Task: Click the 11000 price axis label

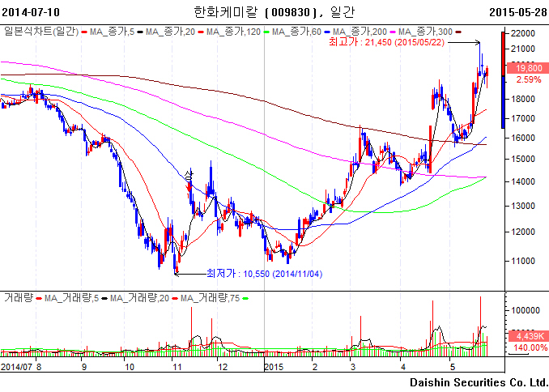Action: tap(523, 261)
